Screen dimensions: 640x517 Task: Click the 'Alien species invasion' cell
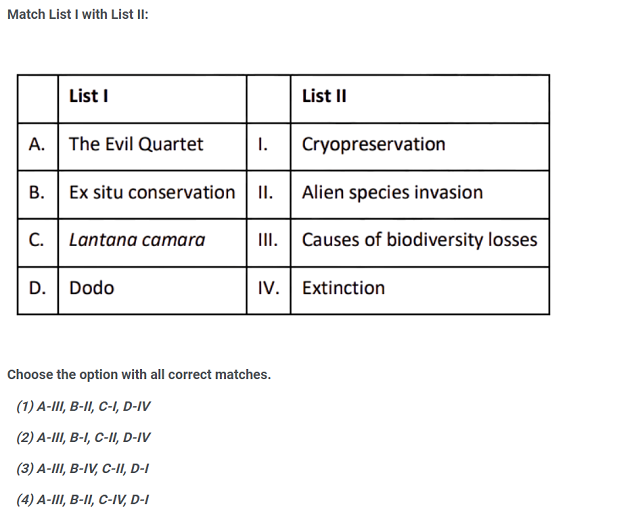coord(392,192)
